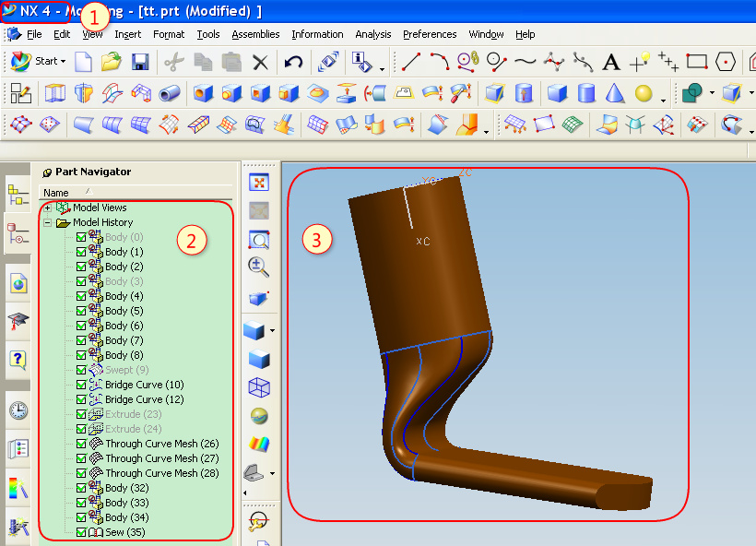Toggle the Bridge Curve (10) checkbox

coord(81,385)
